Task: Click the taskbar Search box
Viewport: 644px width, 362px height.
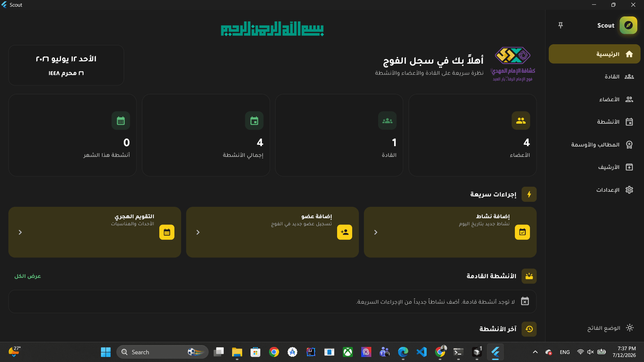Action: pos(162,352)
